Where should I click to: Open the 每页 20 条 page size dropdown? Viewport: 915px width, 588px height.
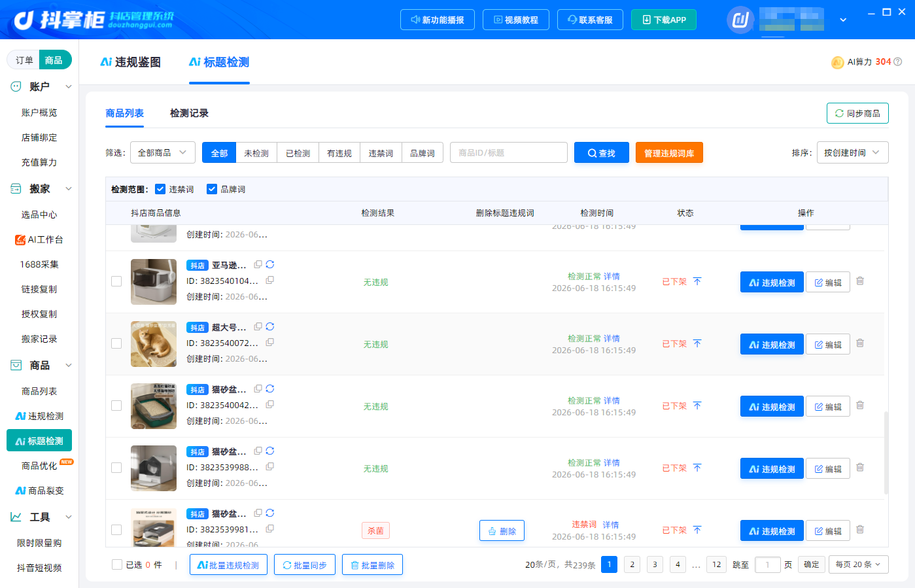click(858, 564)
